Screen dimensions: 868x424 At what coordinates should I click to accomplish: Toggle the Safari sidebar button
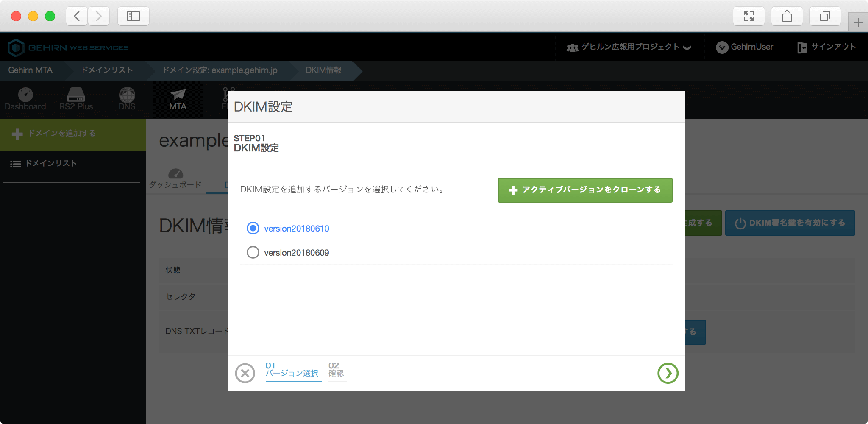point(134,16)
